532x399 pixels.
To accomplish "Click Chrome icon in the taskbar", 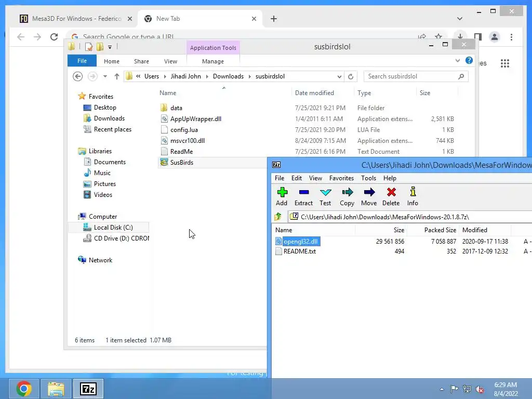I will coord(24,389).
